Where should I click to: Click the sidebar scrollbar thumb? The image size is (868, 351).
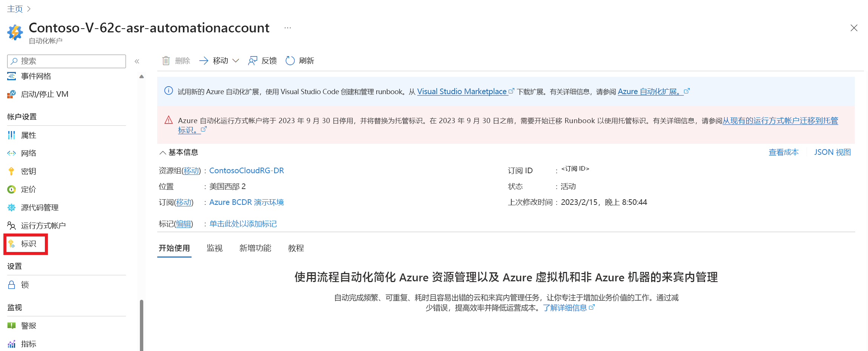pyautogui.click(x=142, y=325)
